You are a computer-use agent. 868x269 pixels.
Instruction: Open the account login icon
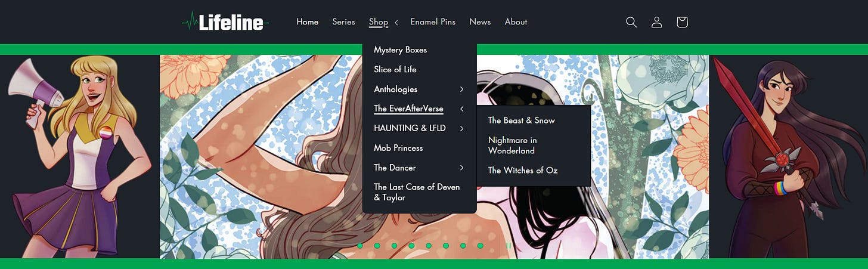[657, 22]
